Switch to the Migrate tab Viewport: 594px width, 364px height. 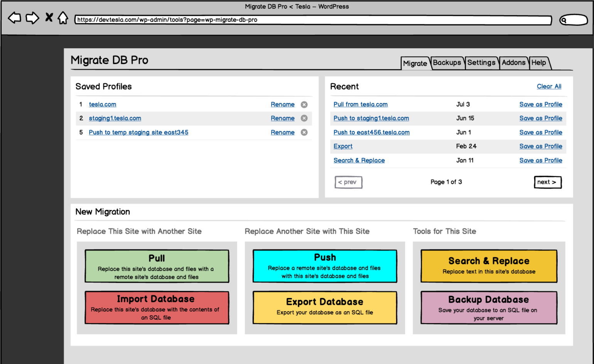click(415, 64)
